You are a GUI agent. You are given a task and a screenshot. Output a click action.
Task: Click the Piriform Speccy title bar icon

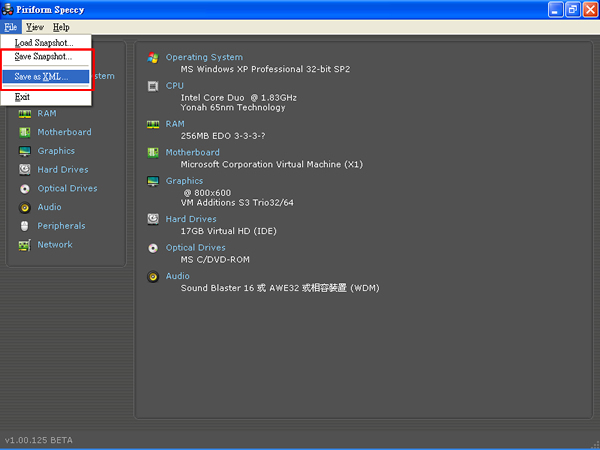(x=7, y=9)
